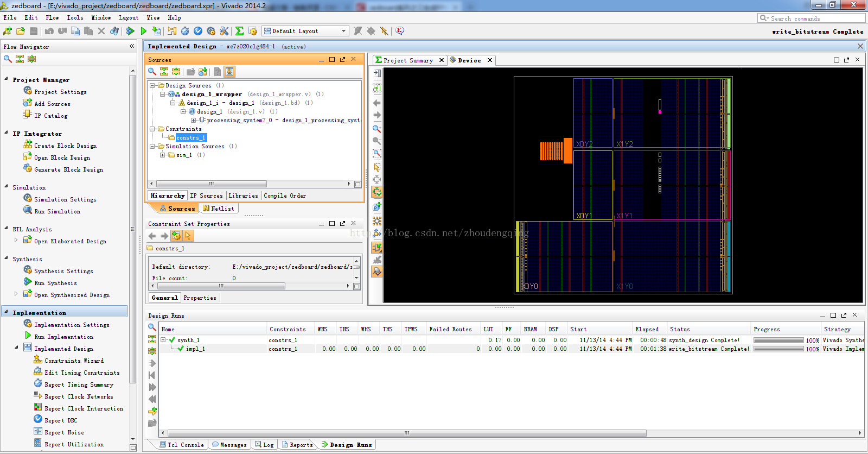Click the Save toolbar icon
The width and height of the screenshot is (868, 454).
pos(34,31)
